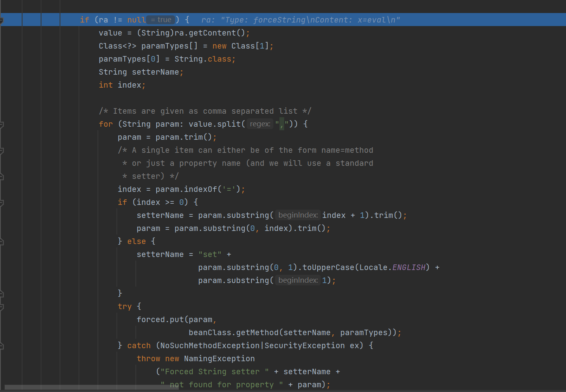The width and height of the screenshot is (566, 392).
Task: Click "param.indexOf('=')" call
Action: 198,189
